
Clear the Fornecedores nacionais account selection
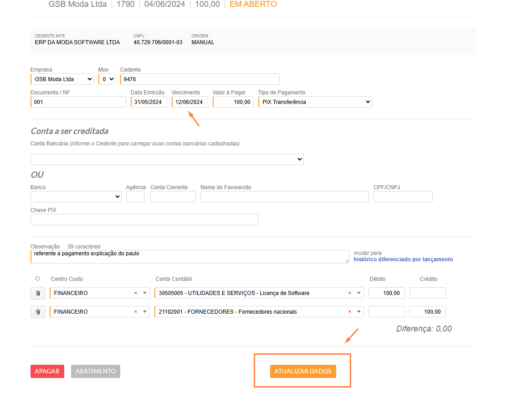click(349, 312)
